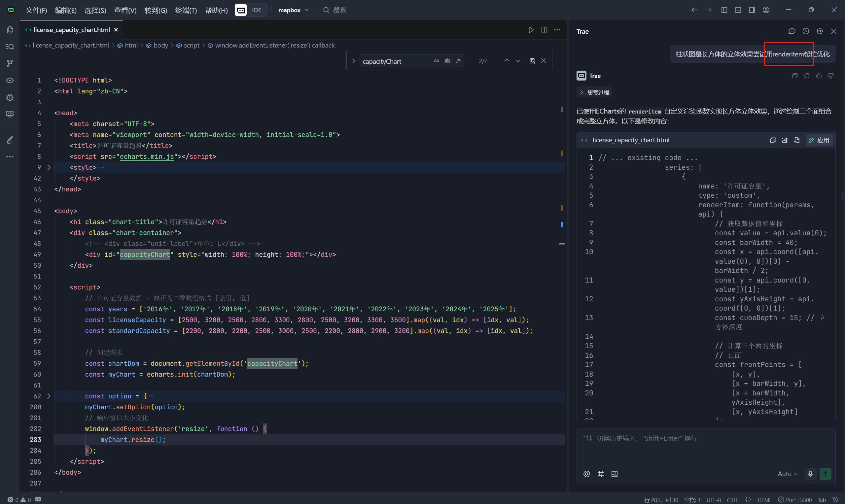Open the Explorer files icon in sidebar

tap(10, 30)
